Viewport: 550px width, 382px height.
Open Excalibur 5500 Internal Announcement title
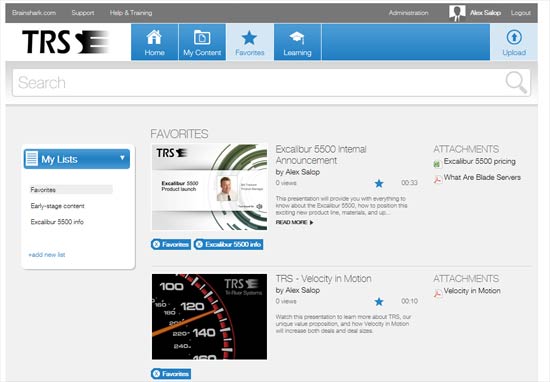[321, 155]
